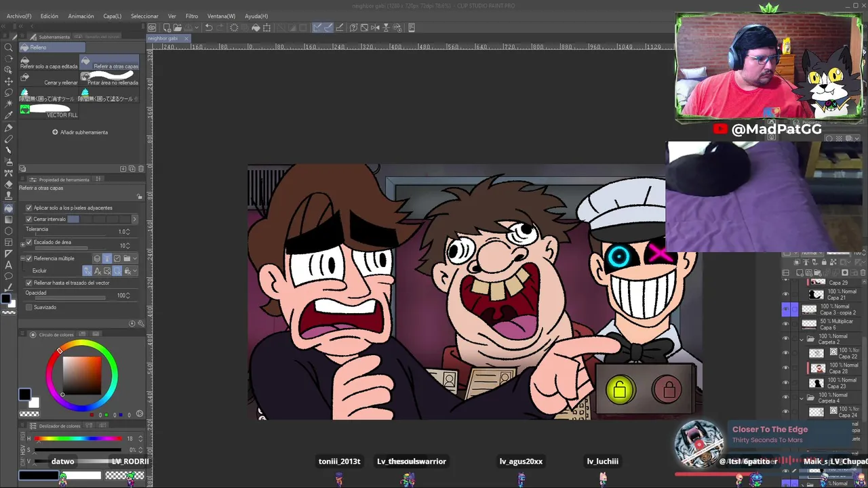Select the Fill bucket tool in toolbar
This screenshot has width=868, height=488.
point(9,208)
